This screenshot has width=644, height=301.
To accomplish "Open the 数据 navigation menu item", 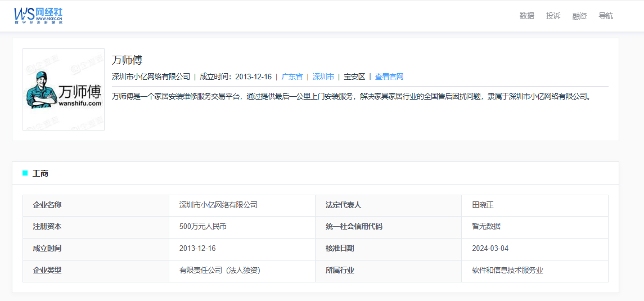I will click(526, 16).
